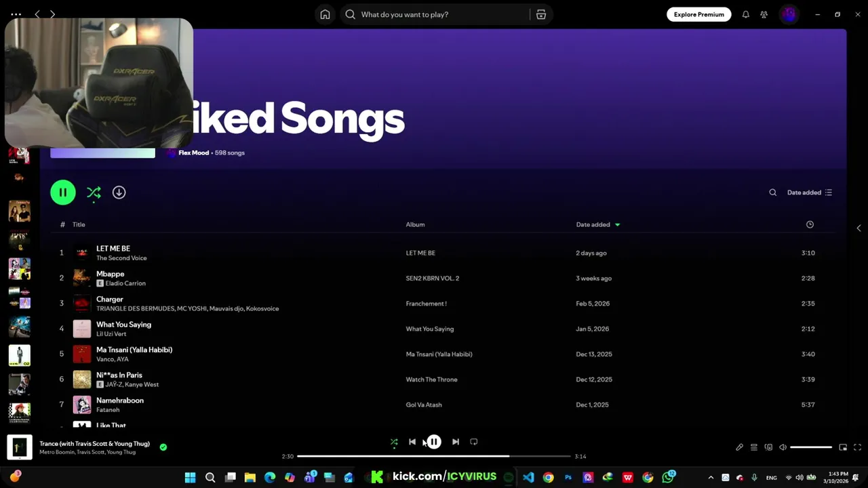The width and height of the screenshot is (868, 488).
Task: Sort by the Title column header
Action: click(79, 224)
